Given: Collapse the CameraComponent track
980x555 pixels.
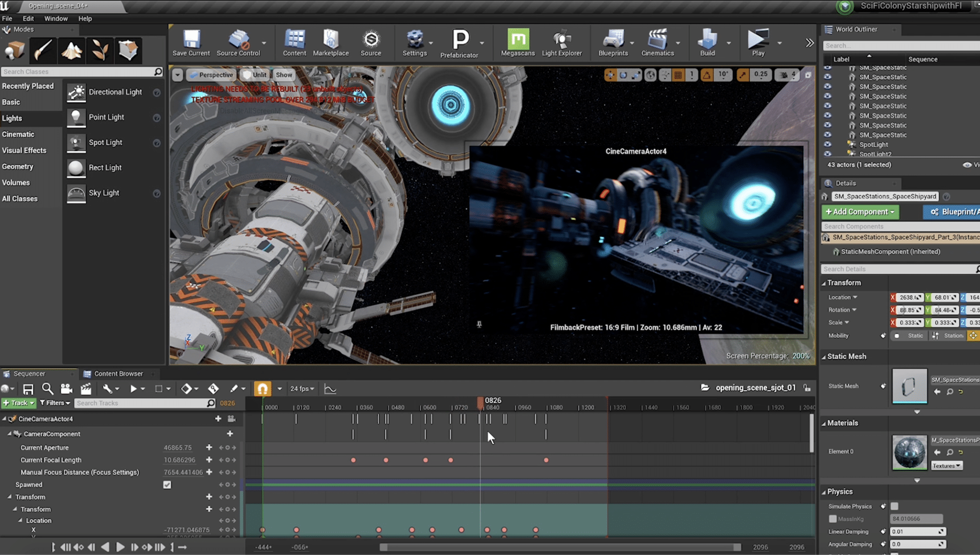Looking at the screenshot, I should click(10, 434).
